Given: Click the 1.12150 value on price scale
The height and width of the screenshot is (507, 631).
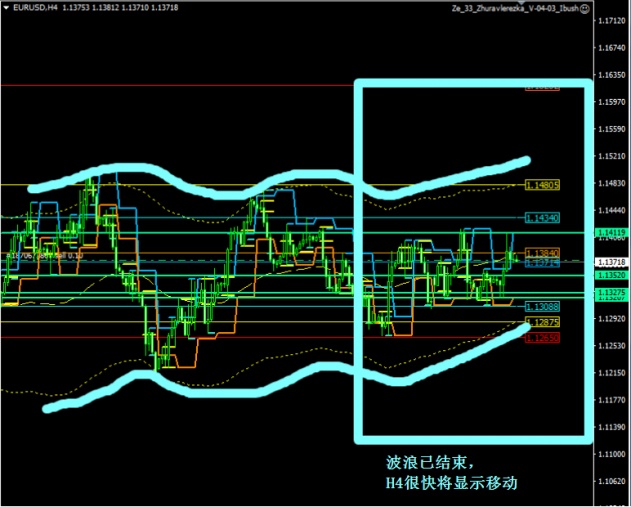Looking at the screenshot, I should click(x=611, y=373).
